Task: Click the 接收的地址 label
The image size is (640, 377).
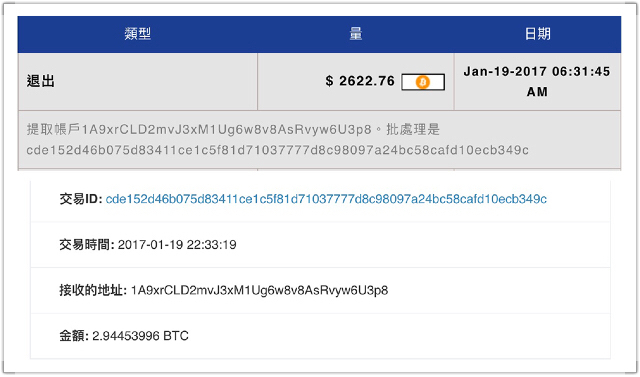Action: point(93,291)
